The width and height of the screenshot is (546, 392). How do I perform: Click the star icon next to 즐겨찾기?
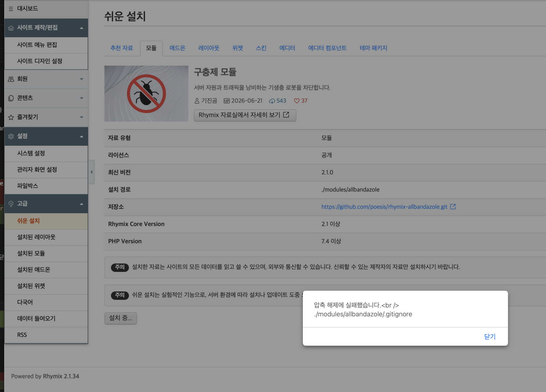[11, 117]
